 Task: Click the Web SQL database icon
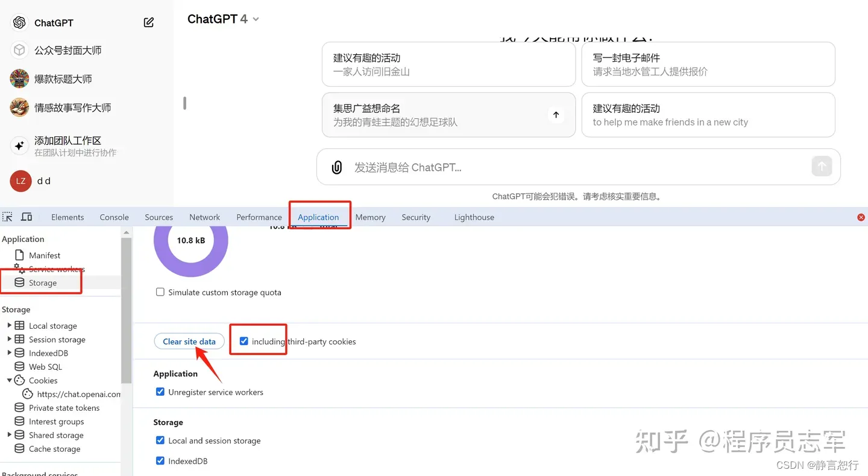coord(19,366)
